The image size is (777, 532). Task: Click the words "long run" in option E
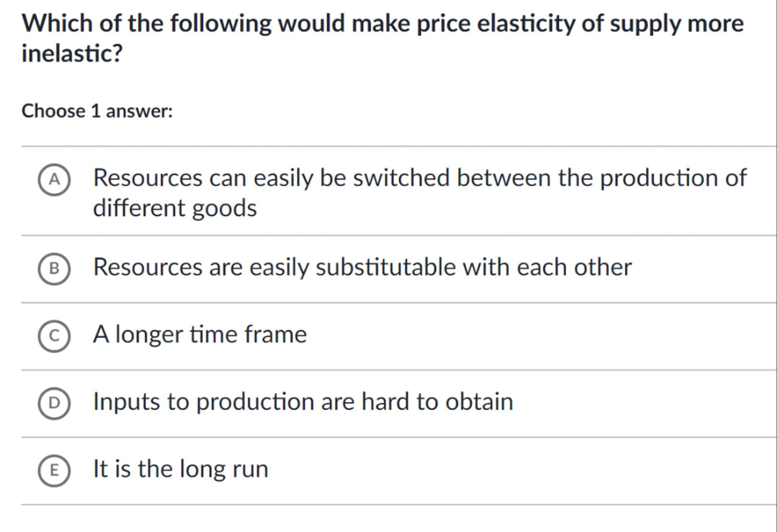[x=224, y=469]
